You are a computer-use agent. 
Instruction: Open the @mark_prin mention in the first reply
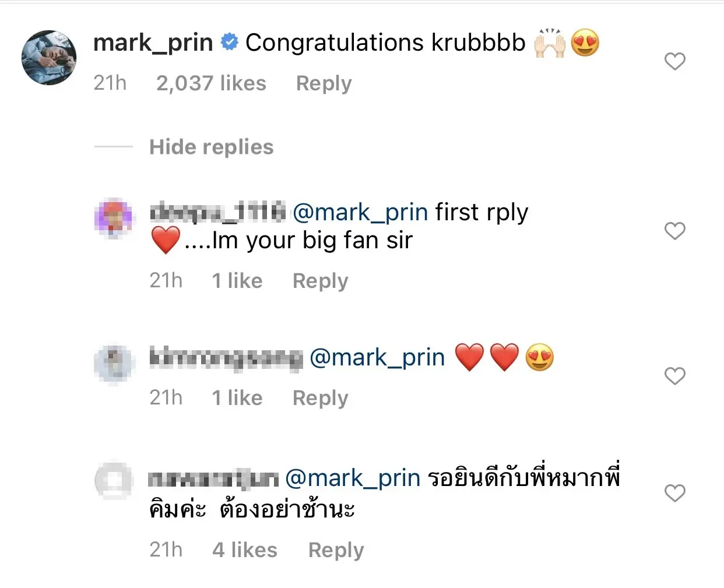360,213
